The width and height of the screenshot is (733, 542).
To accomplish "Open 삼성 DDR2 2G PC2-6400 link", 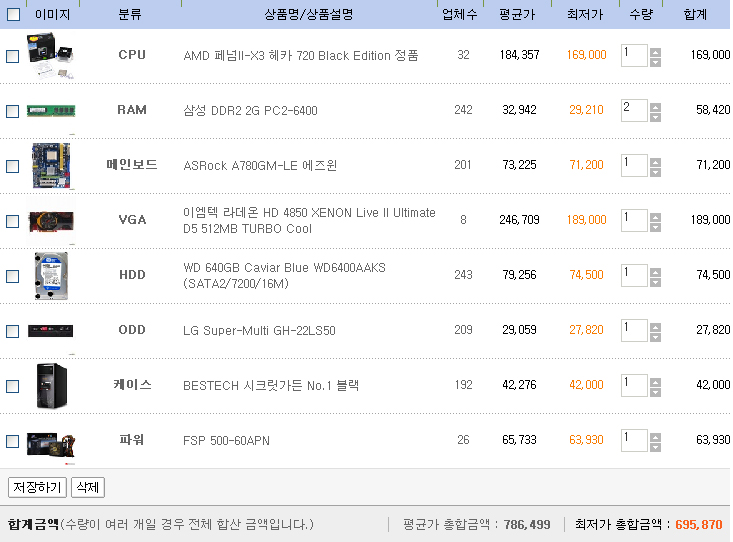I will (250, 111).
